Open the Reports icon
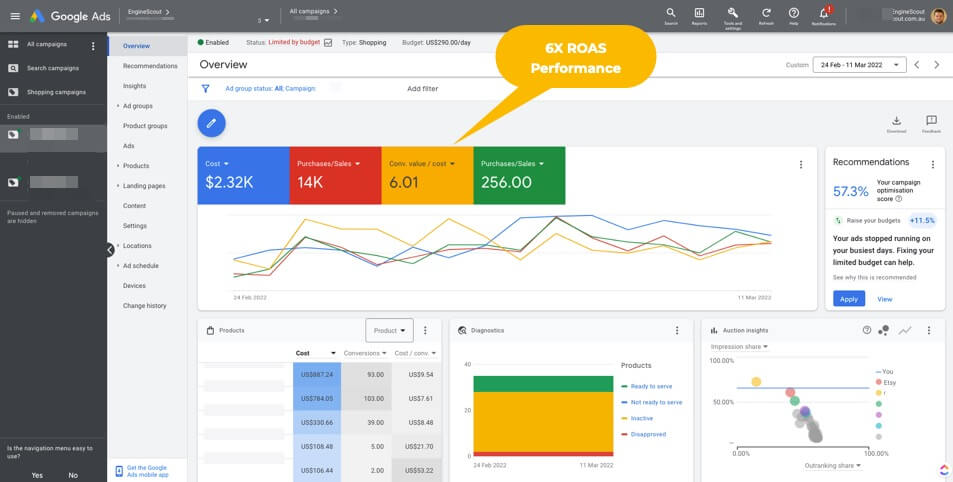 699,13
